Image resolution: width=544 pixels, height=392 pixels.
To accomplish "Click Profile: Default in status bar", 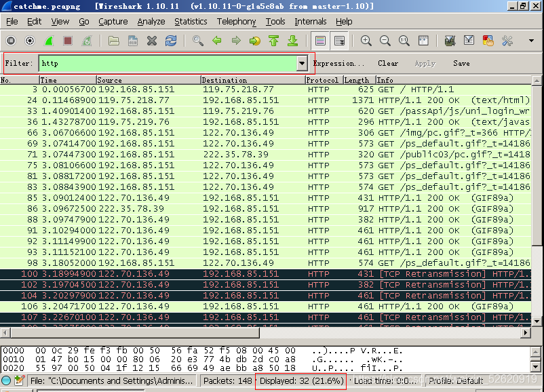I will (456, 381).
